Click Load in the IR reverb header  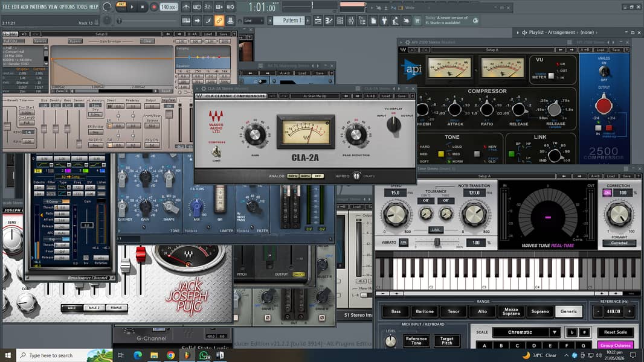point(208,34)
